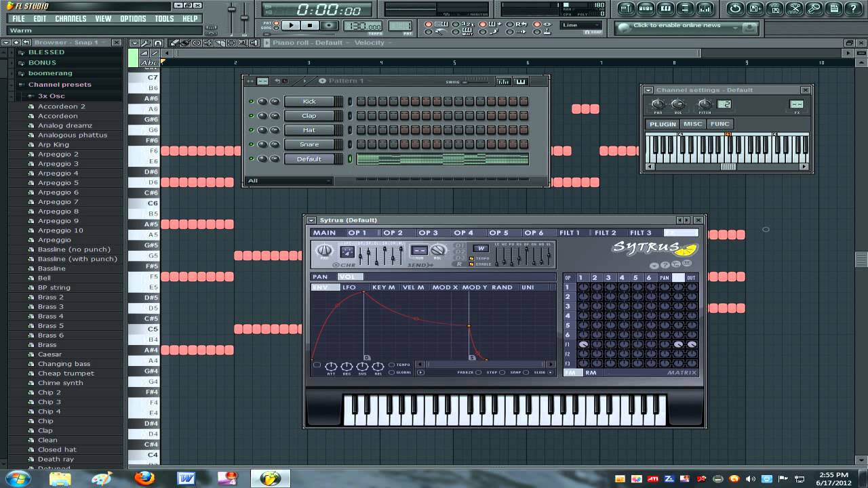
Task: Click the Sytrus help question mark icon
Action: pyautogui.click(x=665, y=265)
